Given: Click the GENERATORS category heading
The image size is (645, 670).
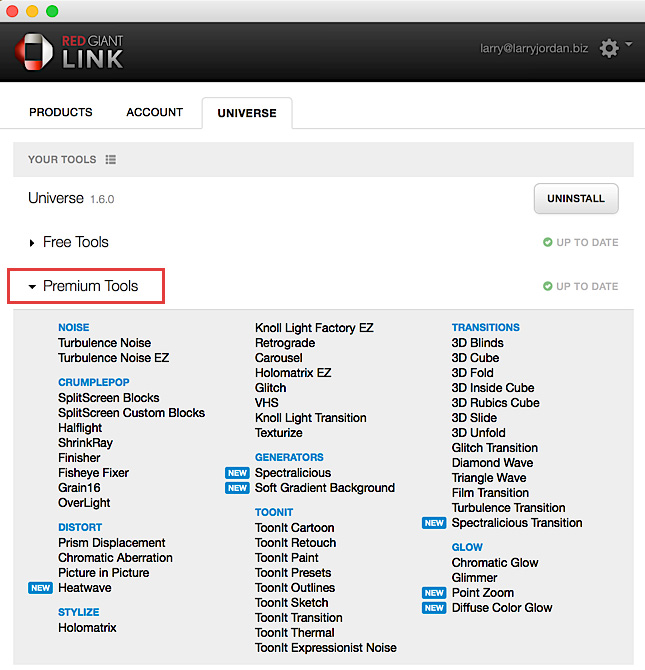Looking at the screenshot, I should 289,457.
